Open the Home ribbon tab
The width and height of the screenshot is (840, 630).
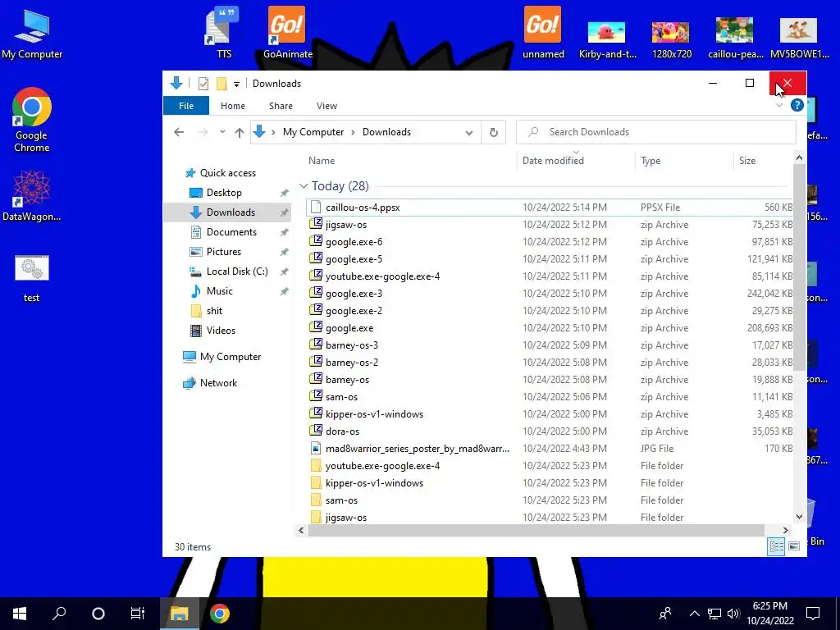point(232,106)
